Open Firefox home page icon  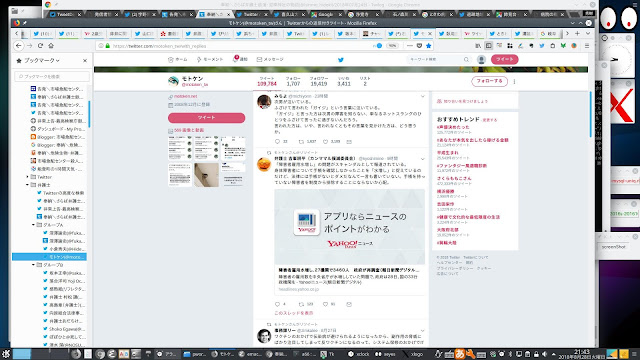pos(51,46)
